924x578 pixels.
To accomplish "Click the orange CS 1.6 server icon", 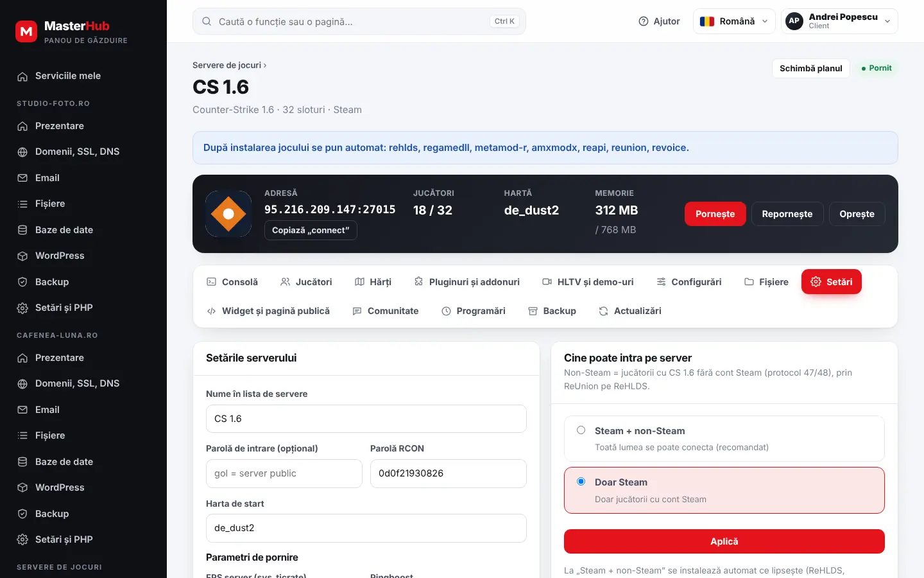I will pyautogui.click(x=228, y=214).
